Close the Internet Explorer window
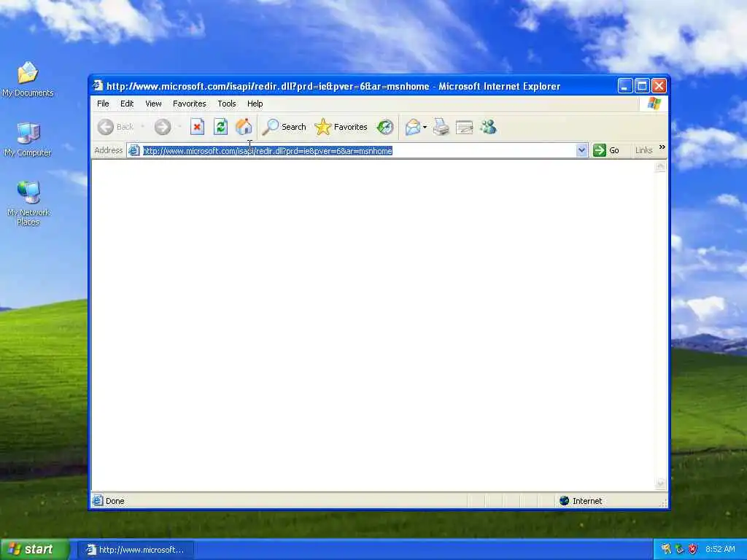Screen dimensions: 747x560 (x=659, y=86)
